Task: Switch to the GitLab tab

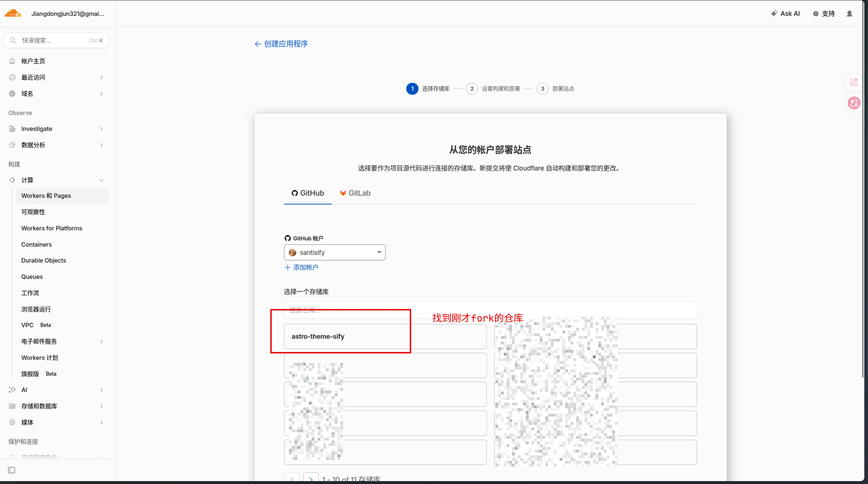Action: pyautogui.click(x=355, y=193)
